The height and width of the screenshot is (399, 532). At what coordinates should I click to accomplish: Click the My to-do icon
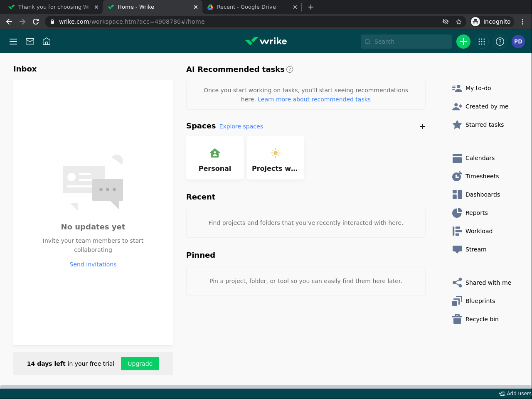click(457, 88)
